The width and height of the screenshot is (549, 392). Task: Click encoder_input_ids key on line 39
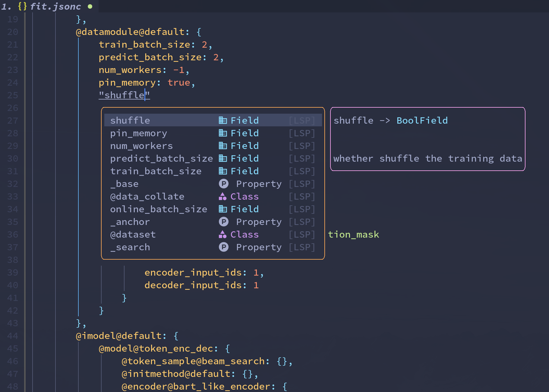[193, 272]
